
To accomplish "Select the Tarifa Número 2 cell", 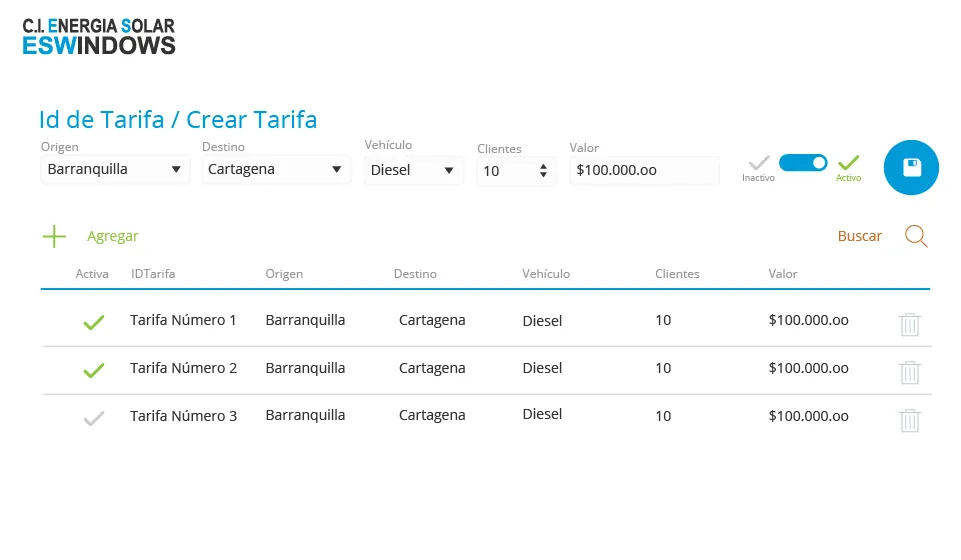I will pos(183,368).
